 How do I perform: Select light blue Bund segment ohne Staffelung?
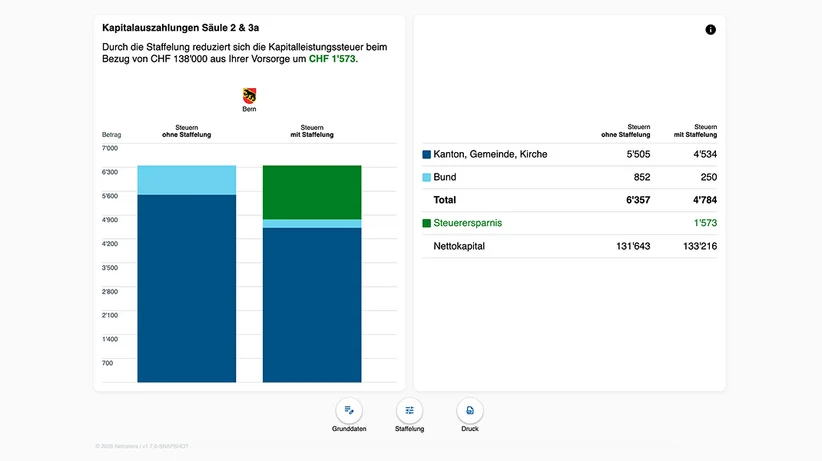pos(187,180)
